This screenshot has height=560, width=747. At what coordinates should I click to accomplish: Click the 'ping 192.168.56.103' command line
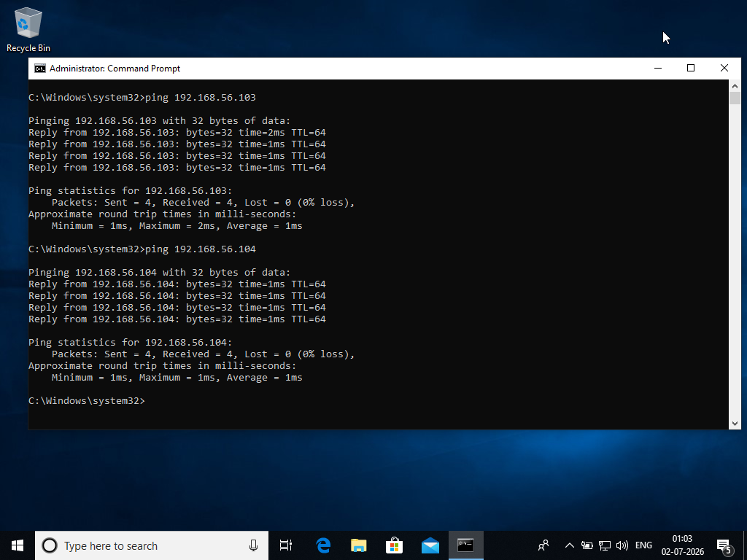pyautogui.click(x=142, y=97)
